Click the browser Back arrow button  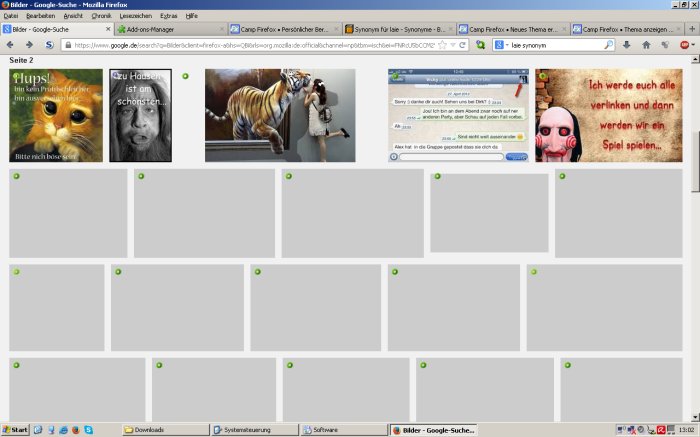point(9,45)
